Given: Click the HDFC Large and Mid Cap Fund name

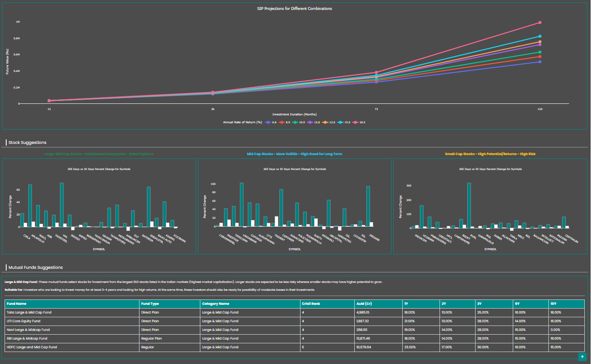Looking at the screenshot, I should pyautogui.click(x=32, y=347).
